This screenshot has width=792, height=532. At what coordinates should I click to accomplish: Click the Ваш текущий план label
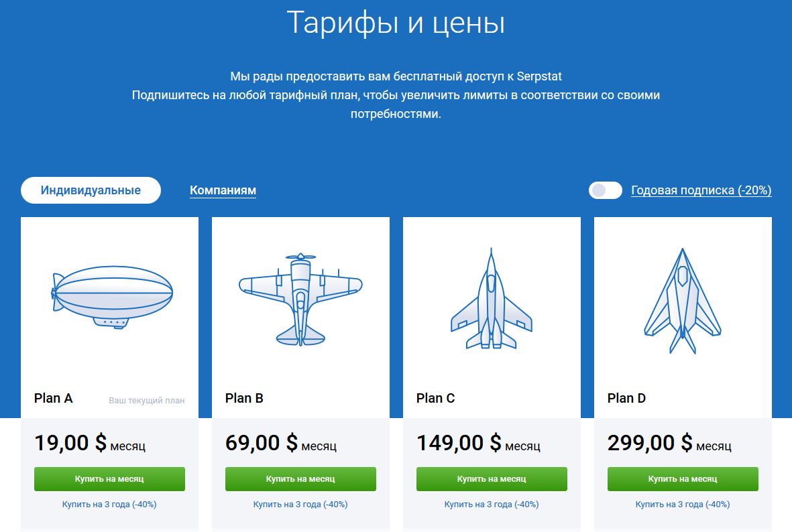click(x=147, y=400)
